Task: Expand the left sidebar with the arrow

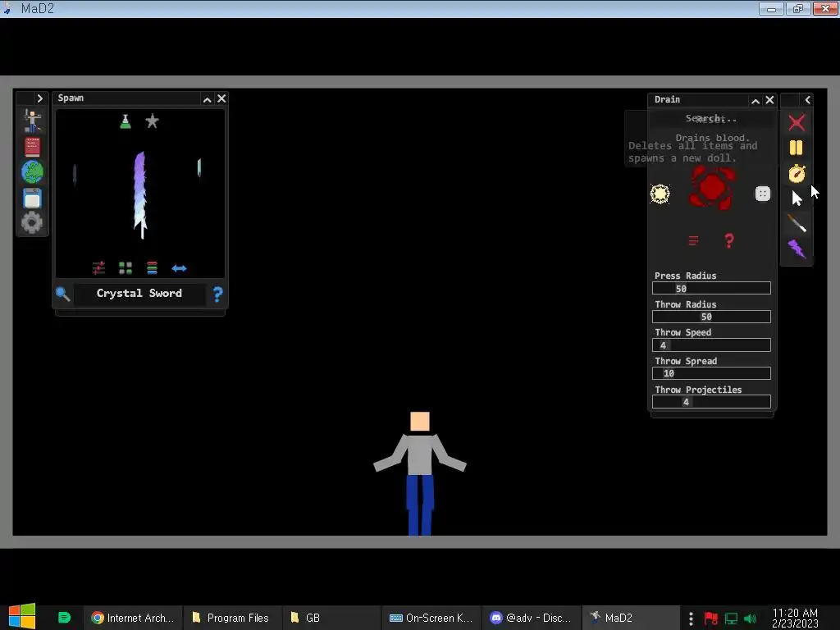Action: tap(39, 98)
